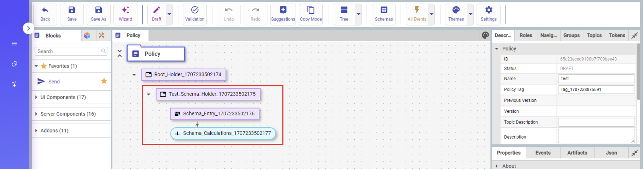Run policy Validation
This screenshot has height=170, width=644.
tap(194, 14)
